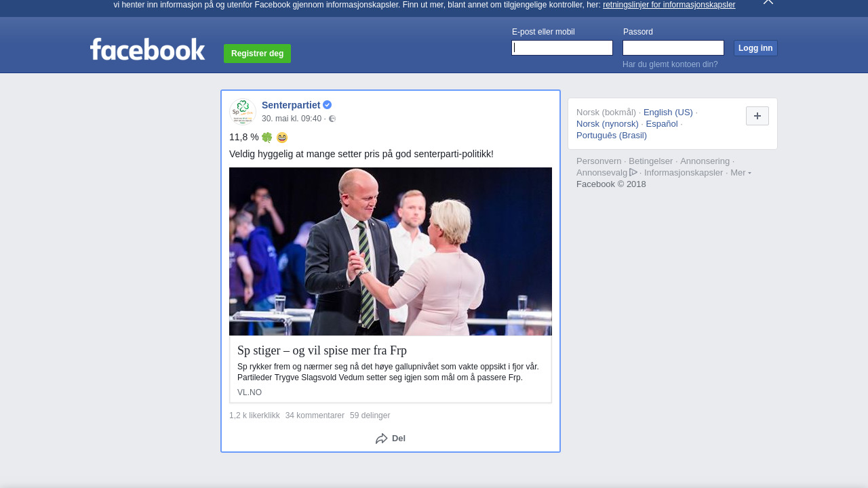This screenshot has height=488, width=868.
Task: Open Har du glemt kontoen din link
Action: pos(670,64)
